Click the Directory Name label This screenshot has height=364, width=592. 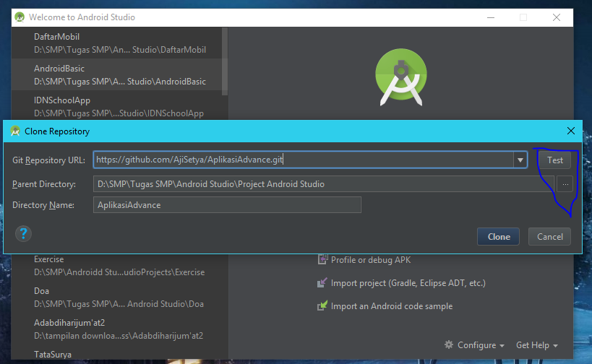(x=43, y=205)
